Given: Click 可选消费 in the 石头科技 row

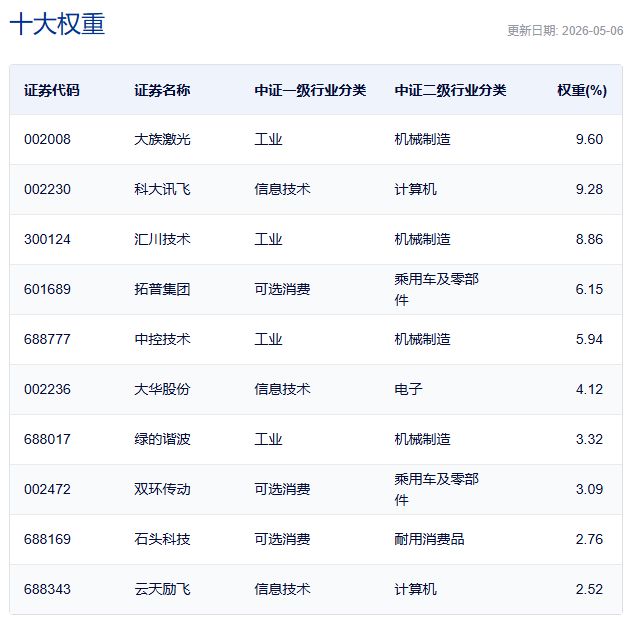Looking at the screenshot, I should (282, 539).
